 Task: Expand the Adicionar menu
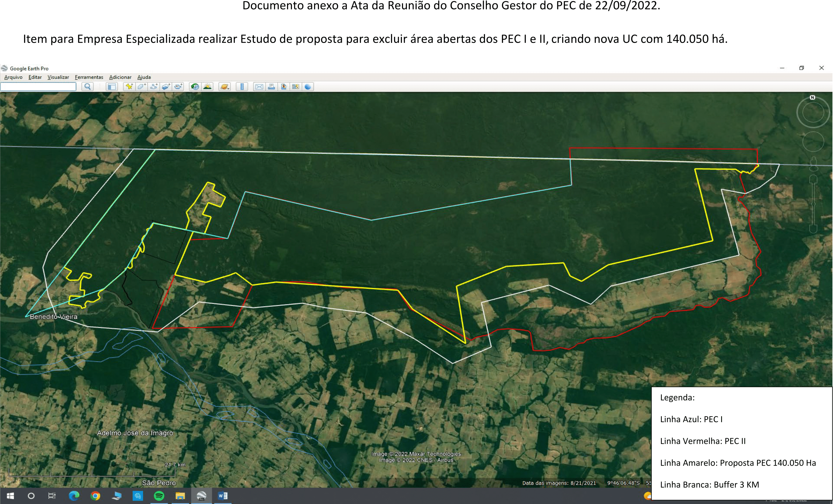coord(120,77)
